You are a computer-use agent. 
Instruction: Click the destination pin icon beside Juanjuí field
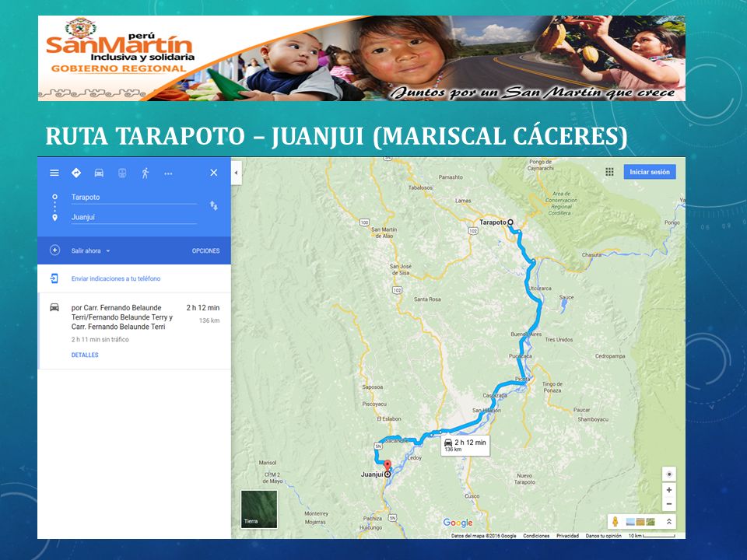pyautogui.click(x=54, y=217)
